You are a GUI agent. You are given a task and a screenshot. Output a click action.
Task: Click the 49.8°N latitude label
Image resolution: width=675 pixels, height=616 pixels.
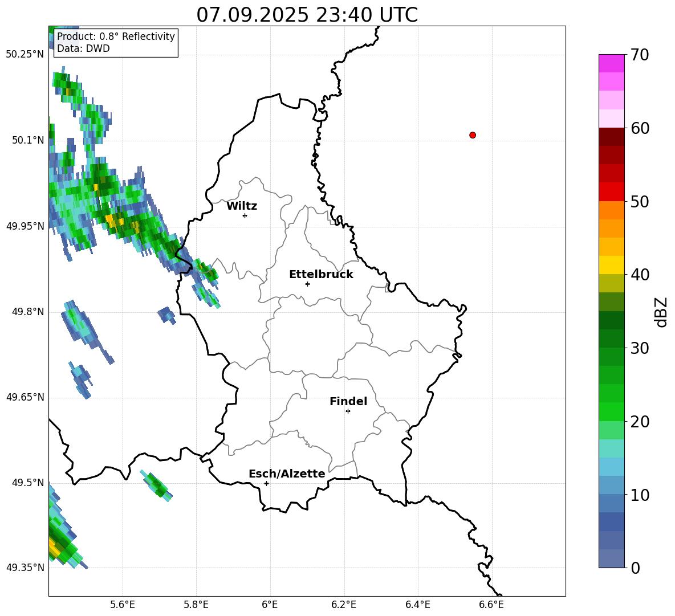tap(28, 312)
